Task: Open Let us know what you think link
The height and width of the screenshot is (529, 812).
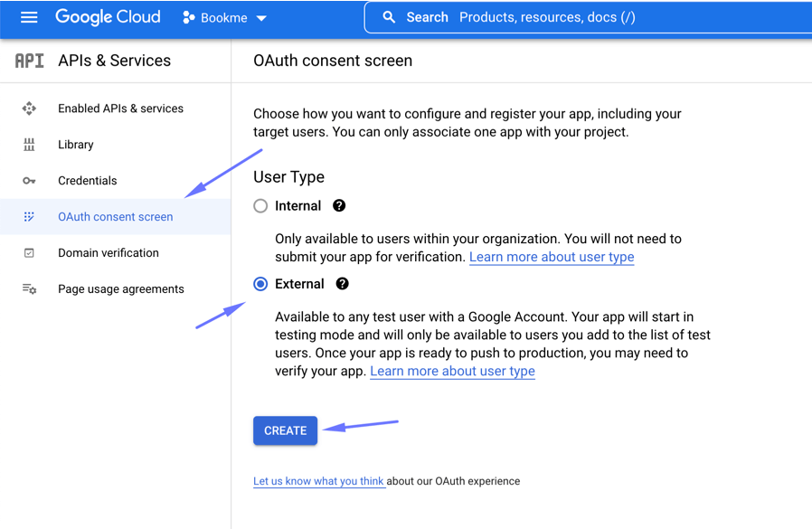Action: (x=318, y=481)
